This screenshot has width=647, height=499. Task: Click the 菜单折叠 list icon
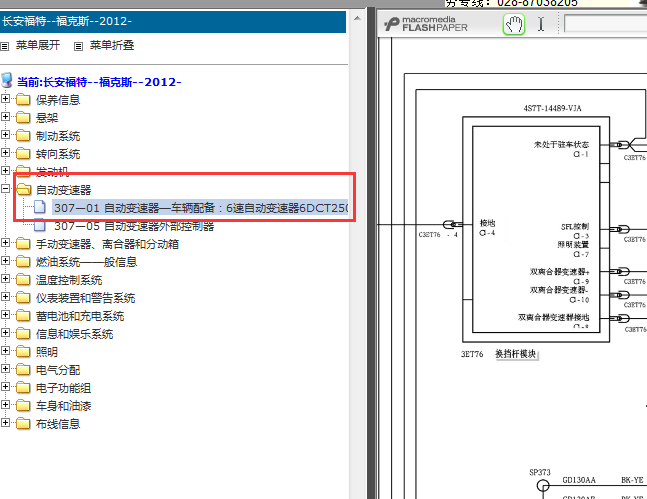[78, 46]
